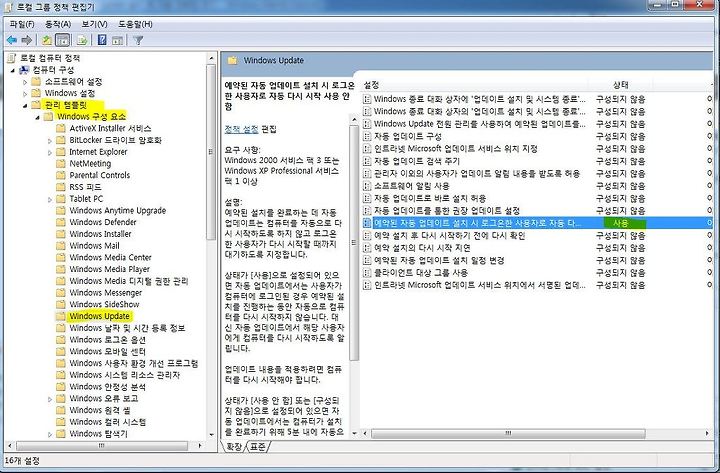This screenshot has height=473, width=720.
Task: Click the folder icon beside Windows Messenger
Action: 61,293
